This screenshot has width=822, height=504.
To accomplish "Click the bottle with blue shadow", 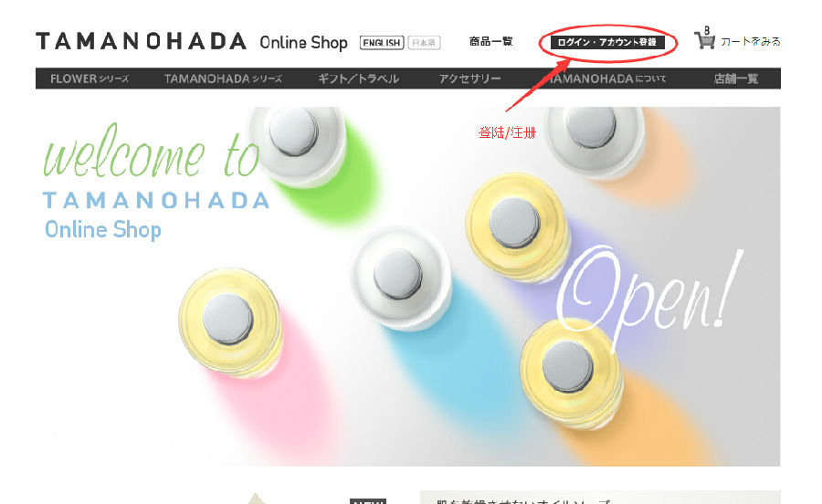I will 401,278.
